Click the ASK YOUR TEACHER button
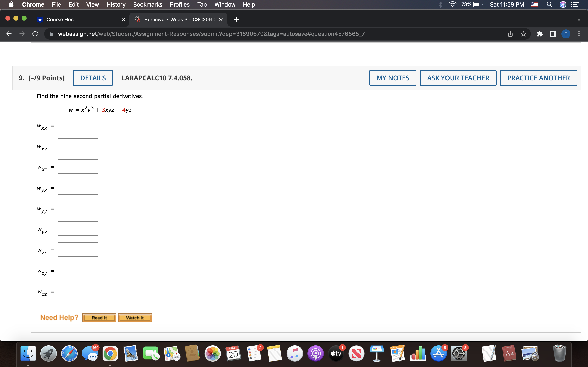The width and height of the screenshot is (588, 367). point(458,78)
